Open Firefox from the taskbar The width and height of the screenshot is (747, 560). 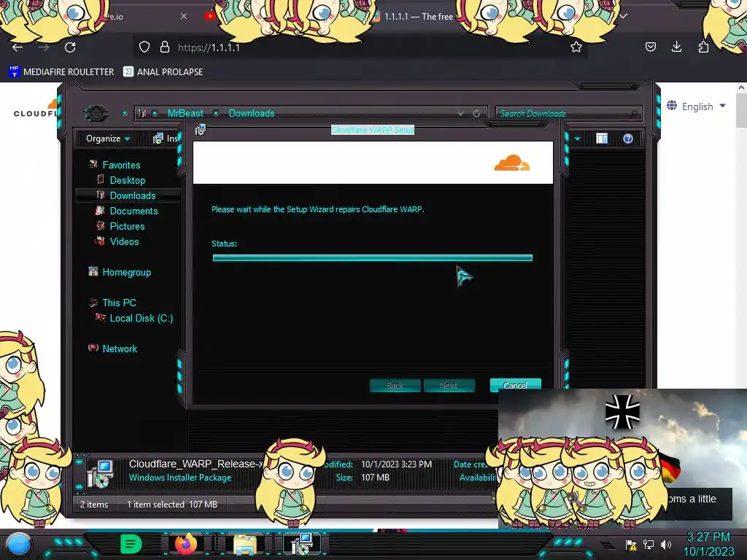186,544
